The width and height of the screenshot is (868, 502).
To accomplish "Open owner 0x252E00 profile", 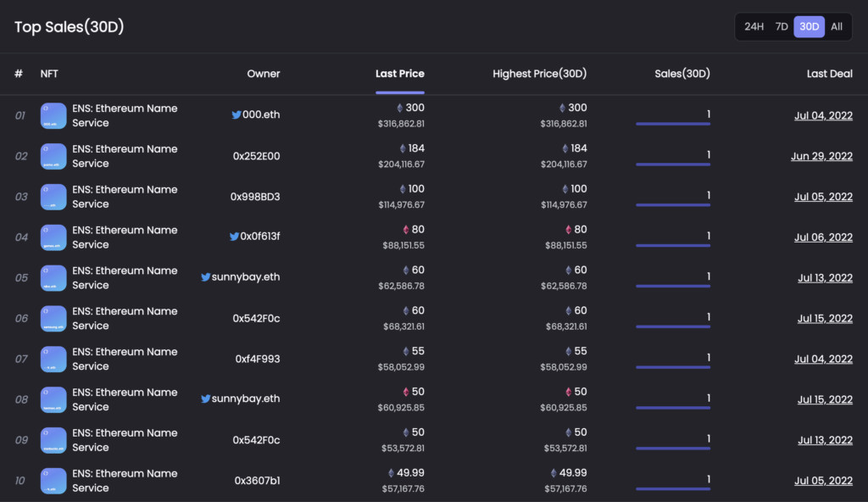I will coord(256,156).
